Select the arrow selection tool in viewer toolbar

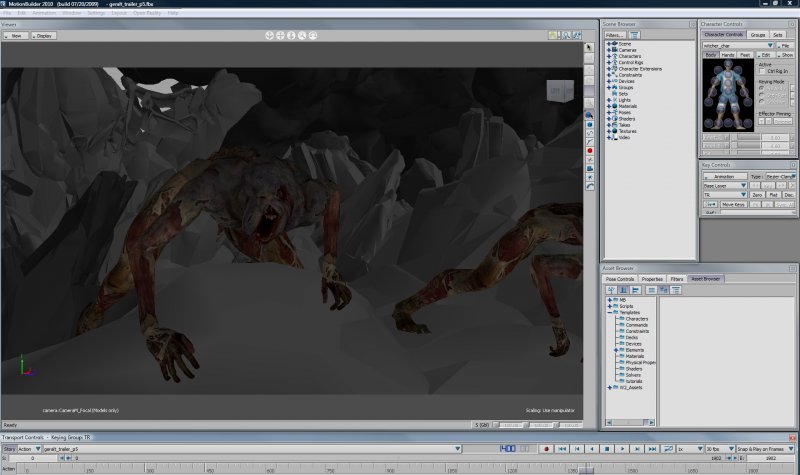tap(589, 47)
